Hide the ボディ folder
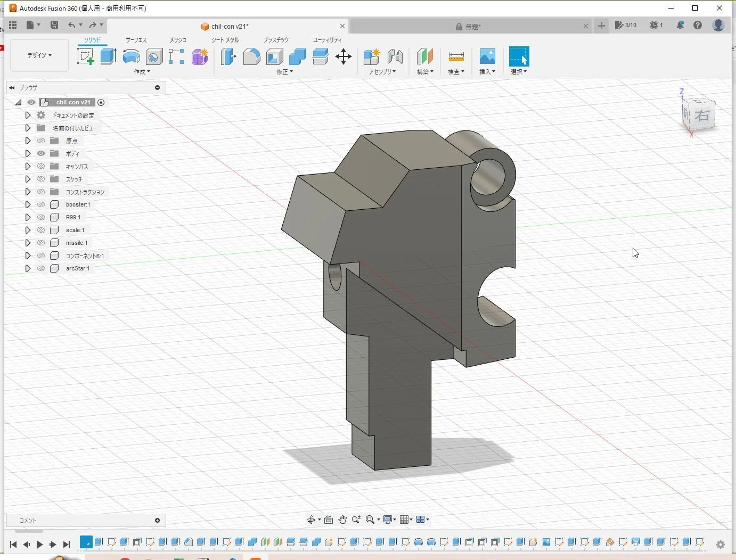Viewport: 736px width, 560px height. pyautogui.click(x=41, y=153)
